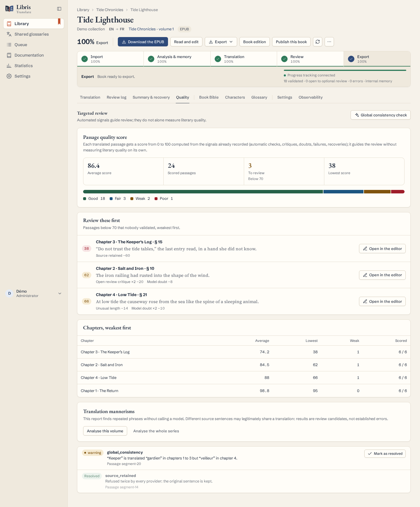Open the Glossary tab
Image resolution: width=420 pixels, height=507 pixels.
[x=259, y=97]
